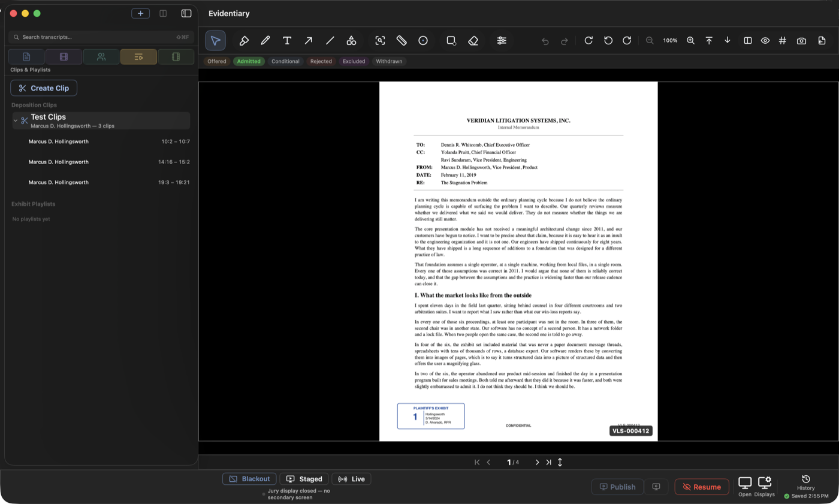Click the split column layout icon

click(163, 13)
